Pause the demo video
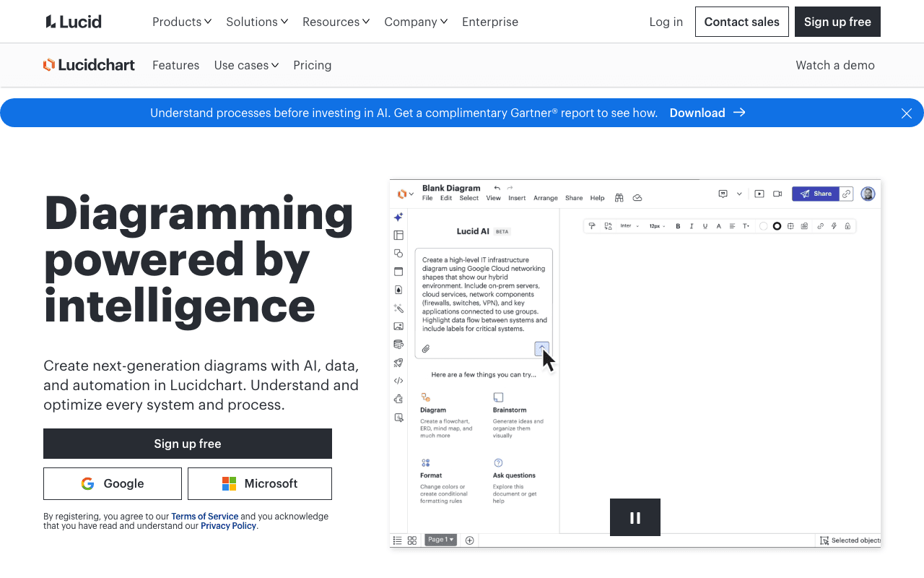Screen dimensions: 924x578 pyautogui.click(x=635, y=517)
